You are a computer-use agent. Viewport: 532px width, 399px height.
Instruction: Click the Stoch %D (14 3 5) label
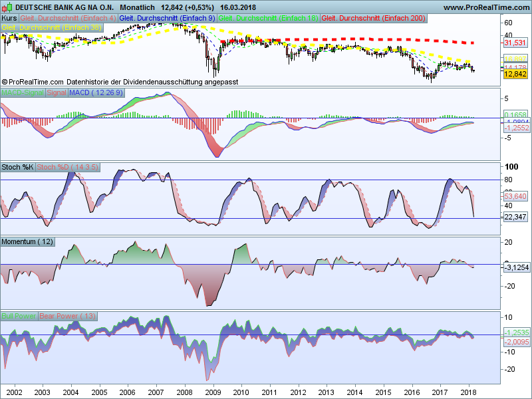(x=68, y=167)
